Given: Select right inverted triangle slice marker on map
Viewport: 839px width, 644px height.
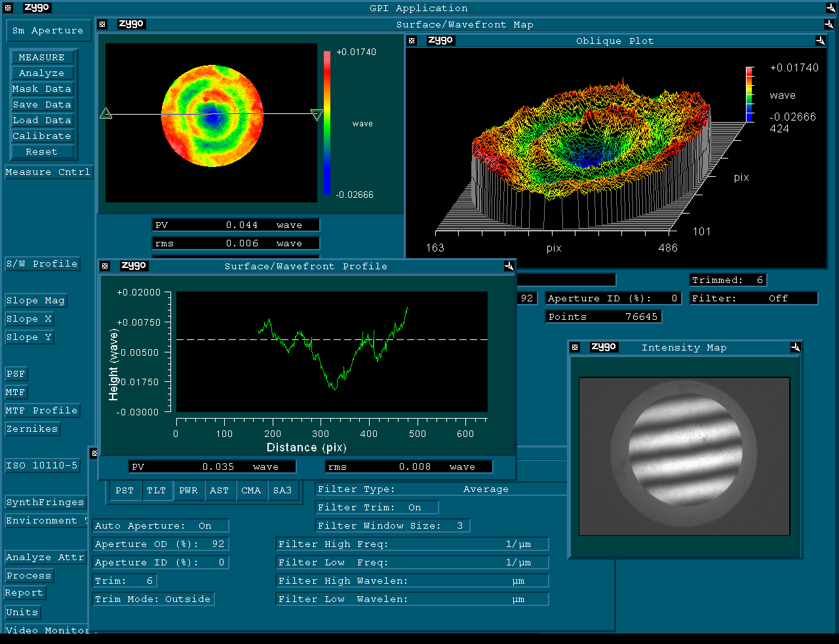Looking at the screenshot, I should pos(317,115).
